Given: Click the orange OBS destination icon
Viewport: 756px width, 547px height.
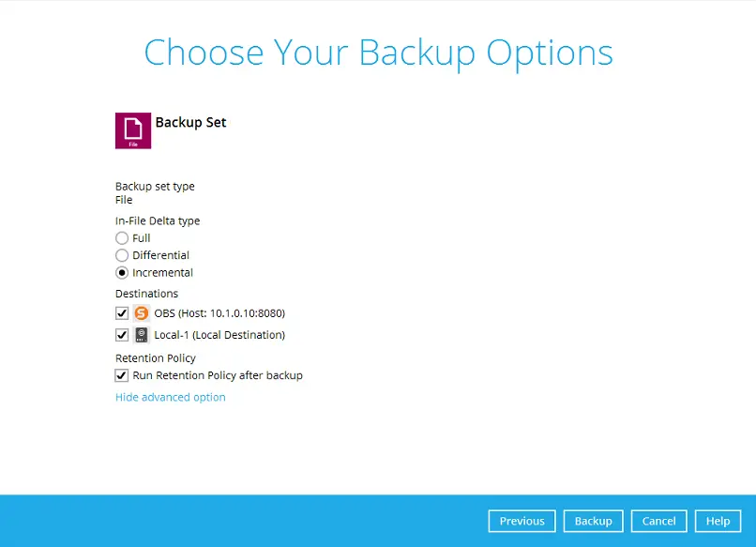Looking at the screenshot, I should pos(142,313).
